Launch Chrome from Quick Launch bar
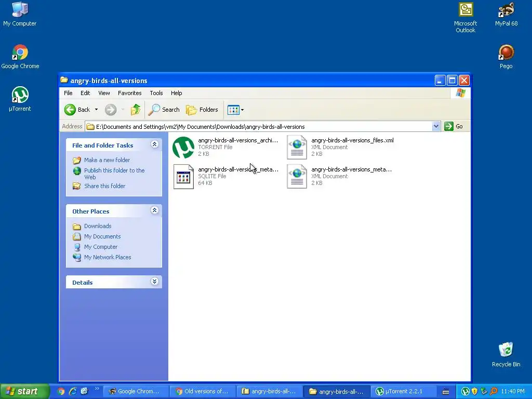 [61, 391]
